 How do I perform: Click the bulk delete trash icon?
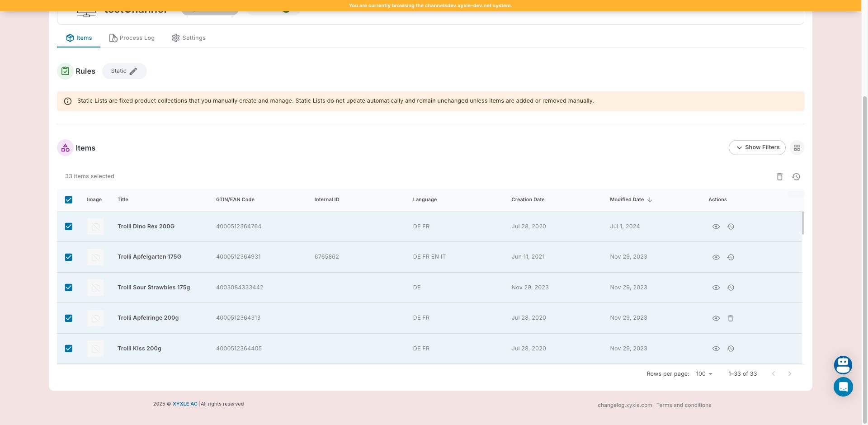point(779,177)
